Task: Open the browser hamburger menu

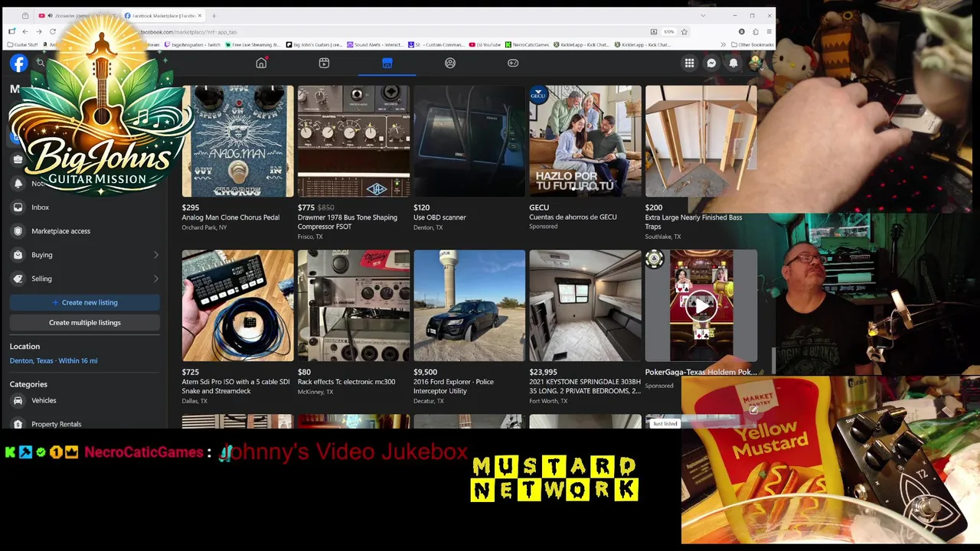Action: click(769, 31)
